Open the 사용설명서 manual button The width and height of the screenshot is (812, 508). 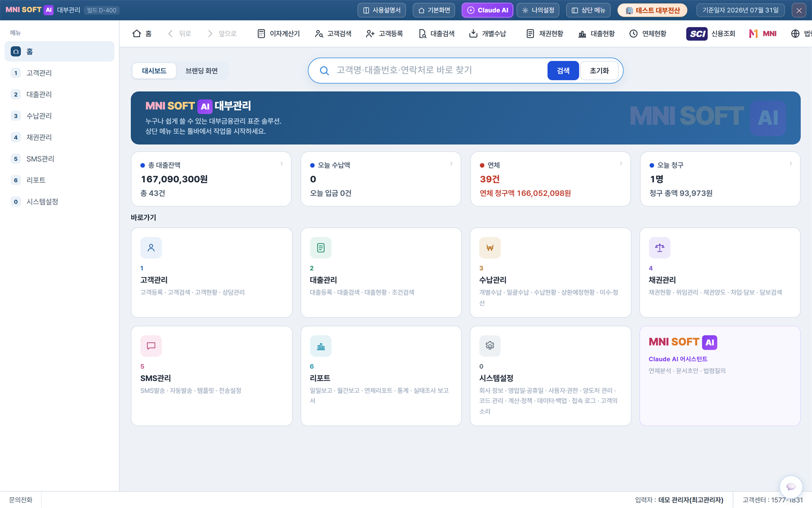click(x=382, y=10)
